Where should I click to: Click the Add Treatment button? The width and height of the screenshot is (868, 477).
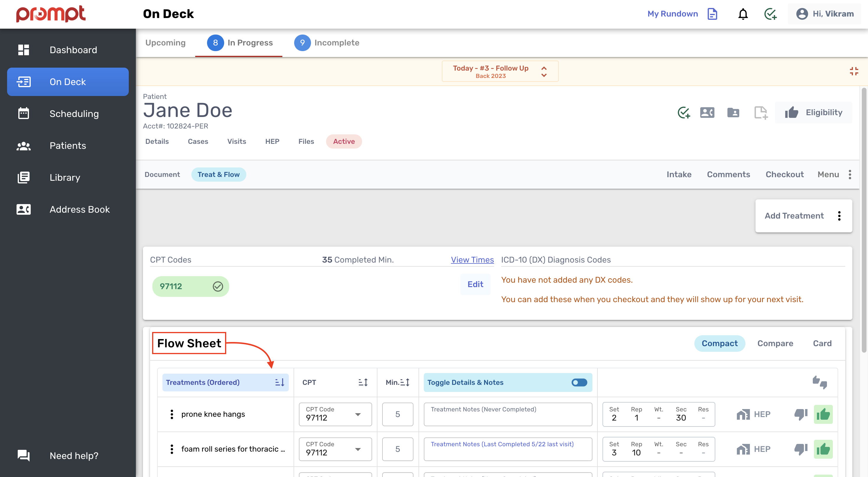pos(794,216)
